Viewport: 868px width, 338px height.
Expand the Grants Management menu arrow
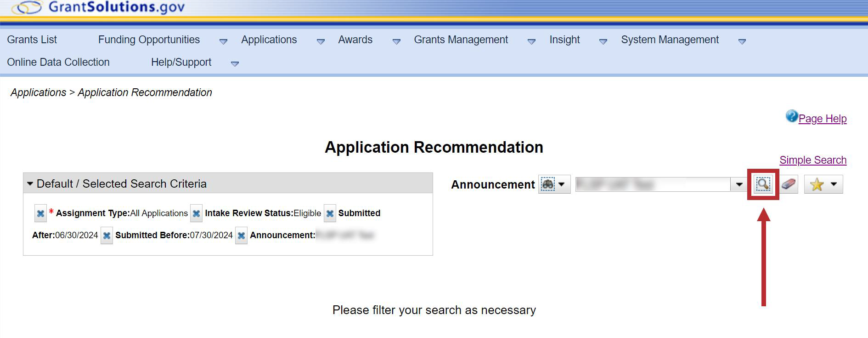pyautogui.click(x=531, y=41)
